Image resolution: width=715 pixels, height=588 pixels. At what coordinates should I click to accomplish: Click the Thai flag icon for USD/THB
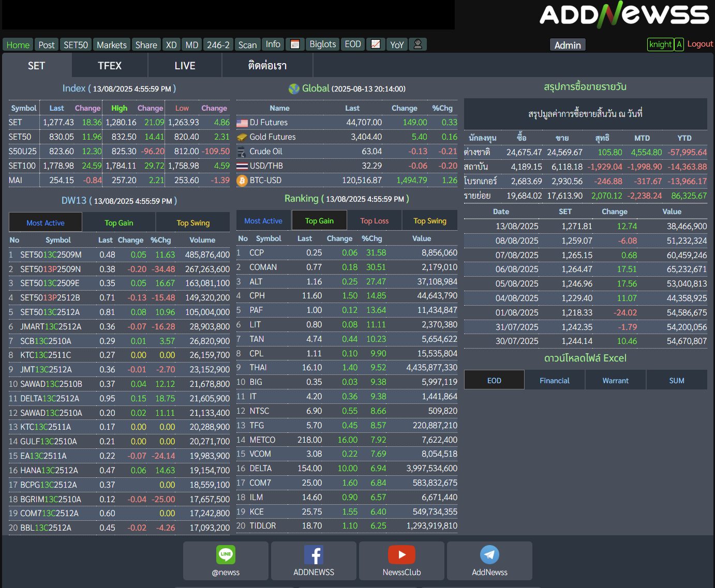tap(242, 166)
